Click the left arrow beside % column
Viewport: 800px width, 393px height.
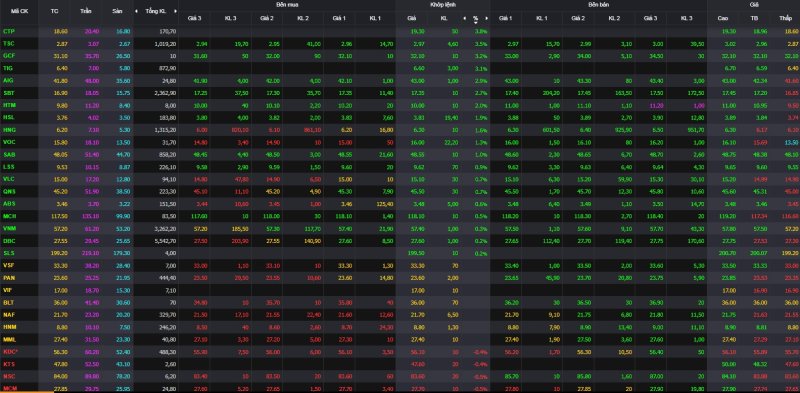click(464, 18)
